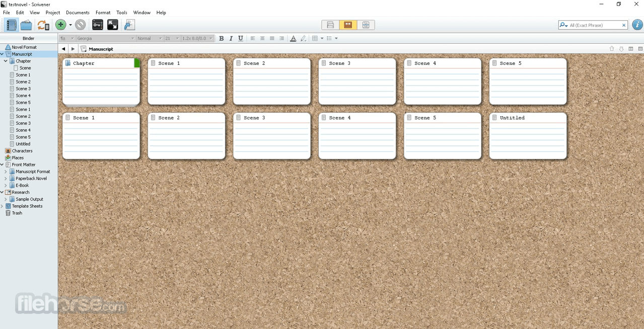Open the Tools menu
Image resolution: width=644 pixels, height=329 pixels.
122,13
